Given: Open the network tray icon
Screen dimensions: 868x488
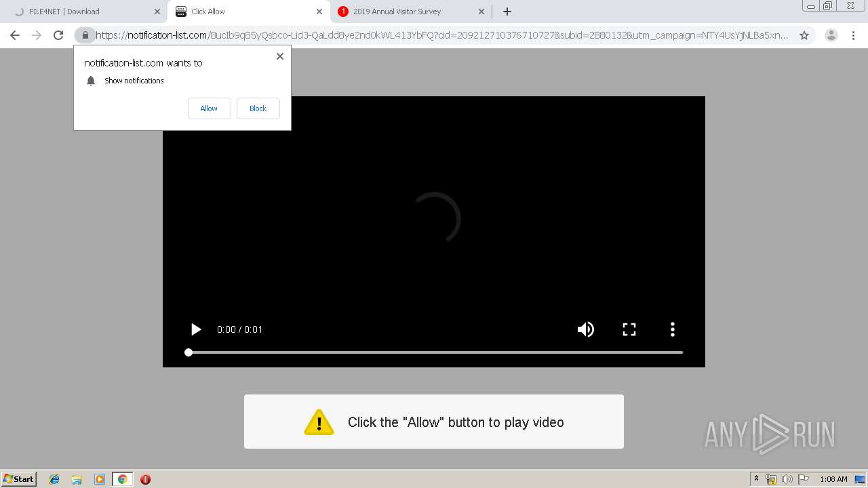Looking at the screenshot, I should click(771, 479).
